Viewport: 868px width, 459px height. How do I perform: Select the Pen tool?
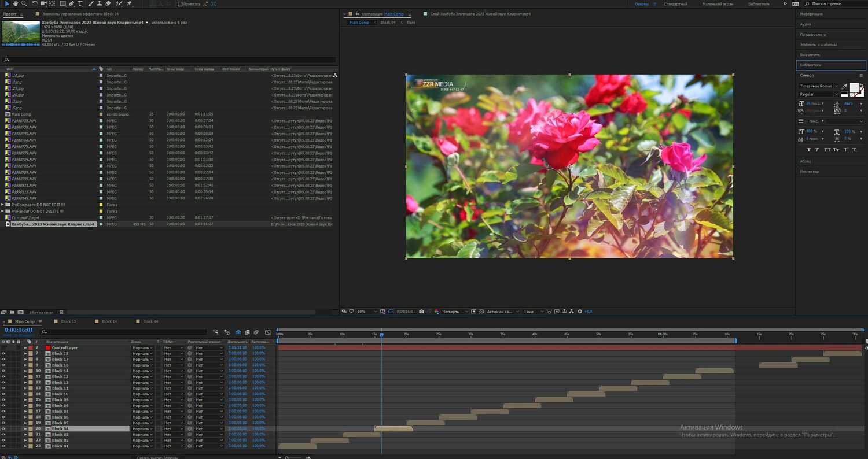72,3
